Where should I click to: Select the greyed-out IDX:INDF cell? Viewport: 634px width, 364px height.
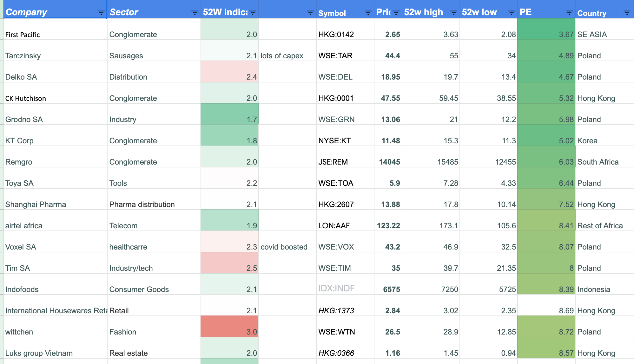[x=337, y=289]
